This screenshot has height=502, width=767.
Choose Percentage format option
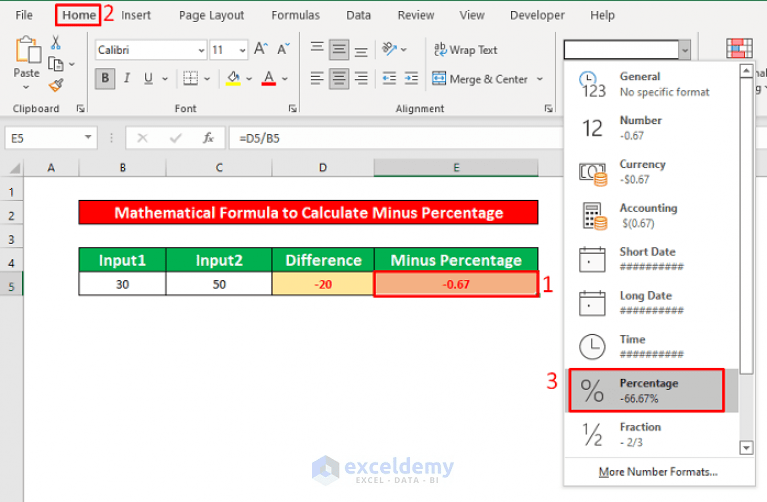coord(653,390)
